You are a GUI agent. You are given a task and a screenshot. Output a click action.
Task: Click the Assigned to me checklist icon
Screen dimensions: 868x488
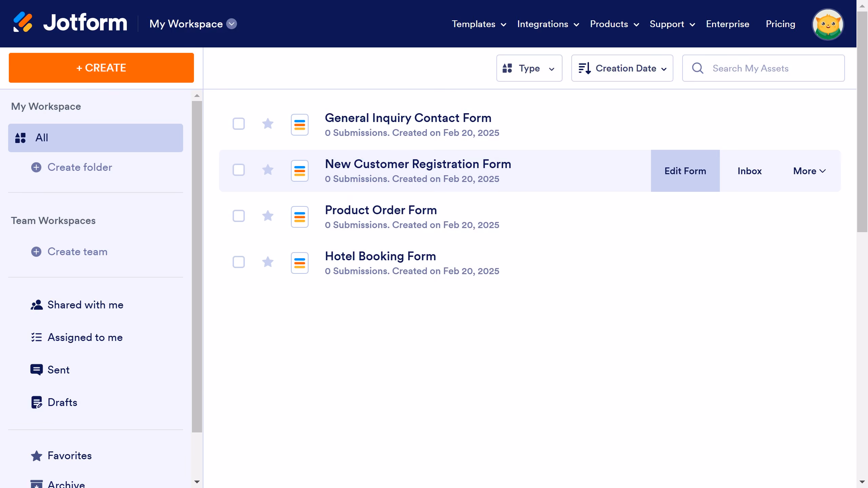37,338
